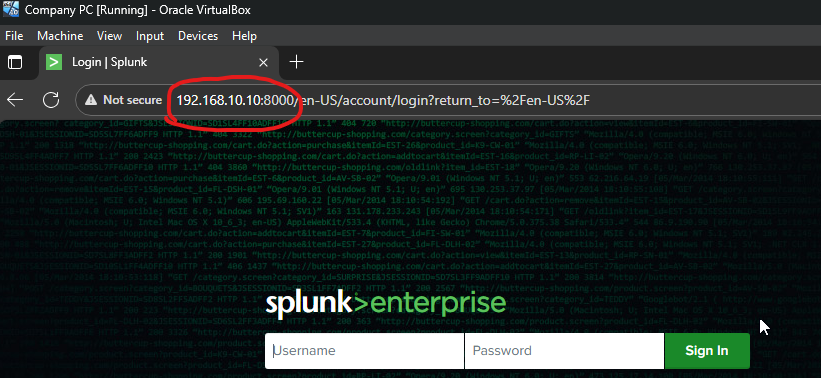Open the Devices menu
Screen dimensions: 821x378
coord(198,36)
